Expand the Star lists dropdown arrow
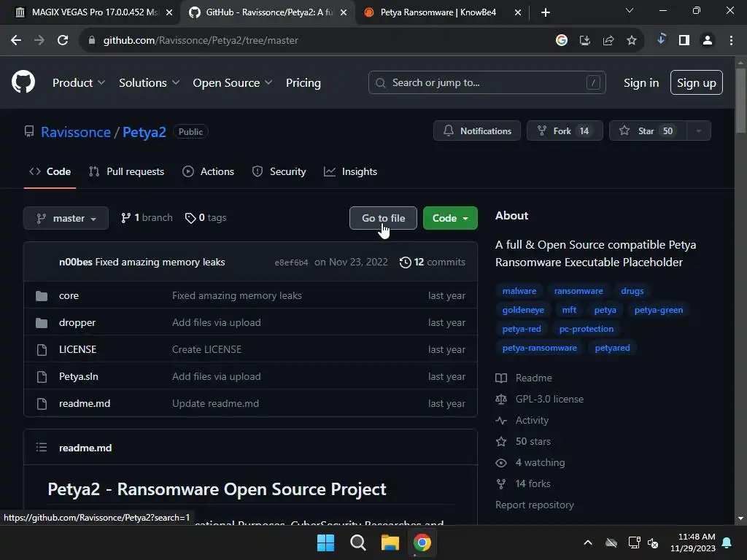 698,131
